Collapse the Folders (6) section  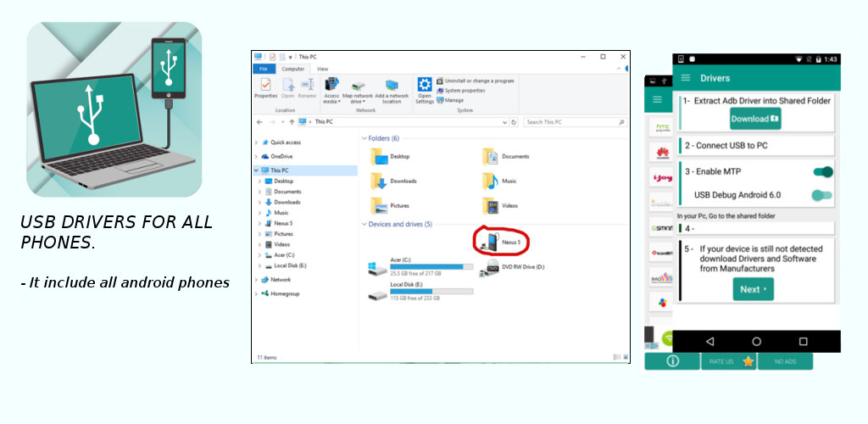pos(364,138)
